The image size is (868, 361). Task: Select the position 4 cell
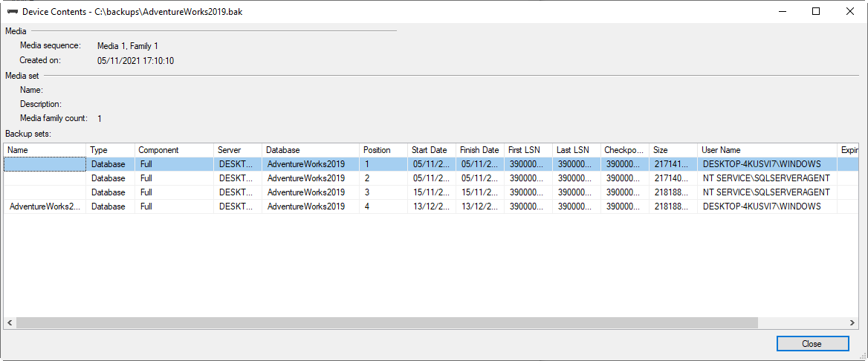pos(383,206)
